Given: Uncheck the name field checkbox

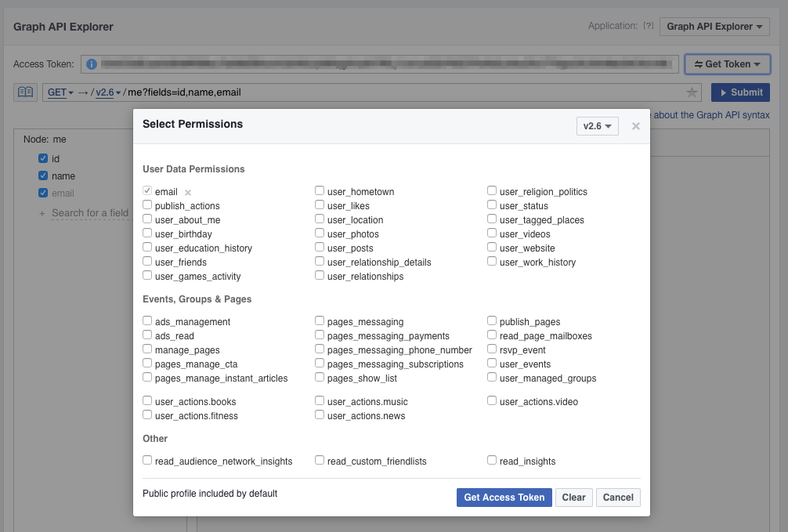Looking at the screenshot, I should (x=43, y=176).
